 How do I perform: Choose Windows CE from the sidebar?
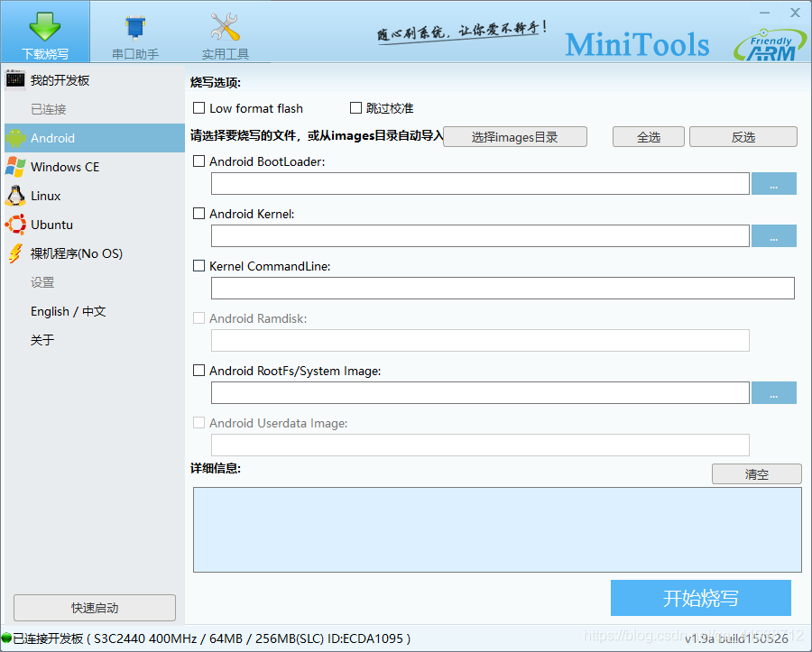(94, 167)
